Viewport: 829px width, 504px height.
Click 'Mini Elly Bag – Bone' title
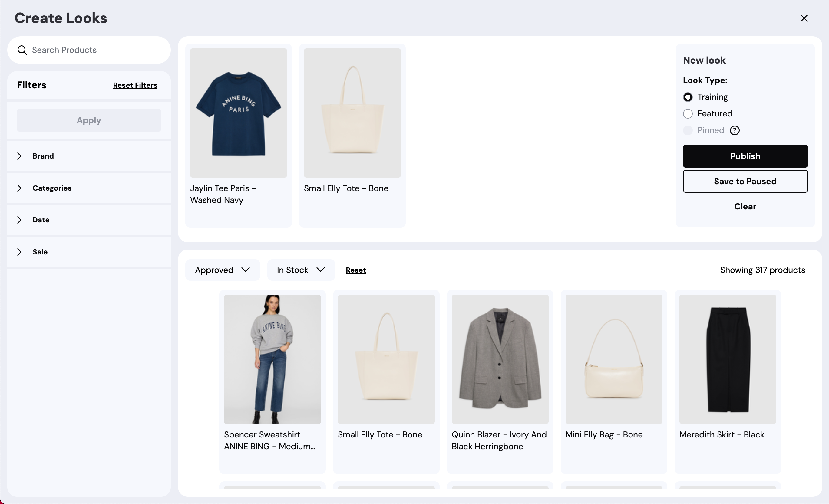point(604,434)
